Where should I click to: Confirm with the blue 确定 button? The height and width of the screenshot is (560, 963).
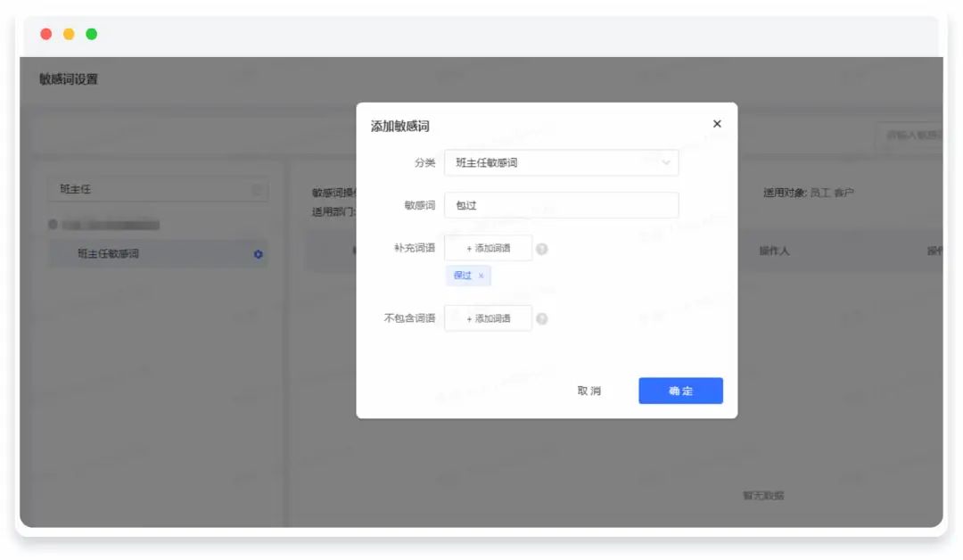680,391
